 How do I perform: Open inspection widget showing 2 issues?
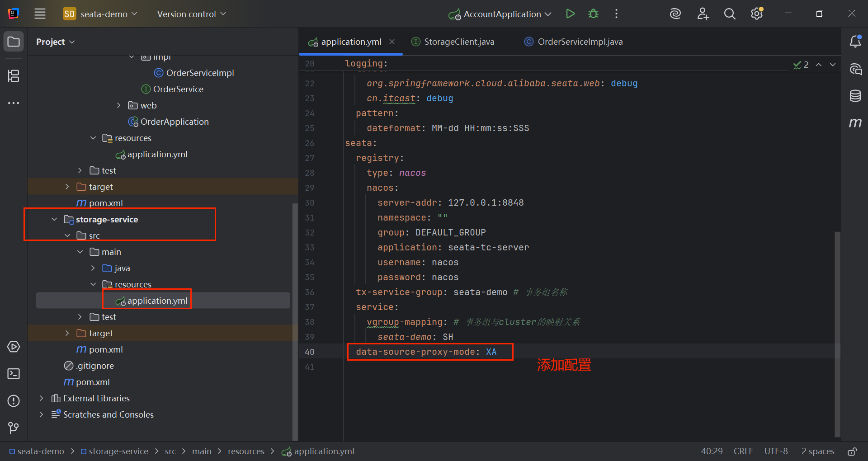[801, 65]
